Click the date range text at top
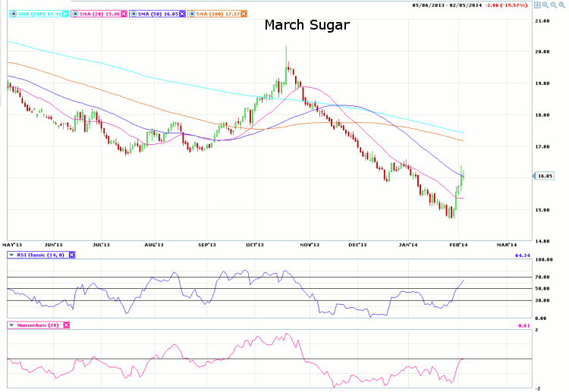This screenshot has height=392, width=569. (448, 5)
